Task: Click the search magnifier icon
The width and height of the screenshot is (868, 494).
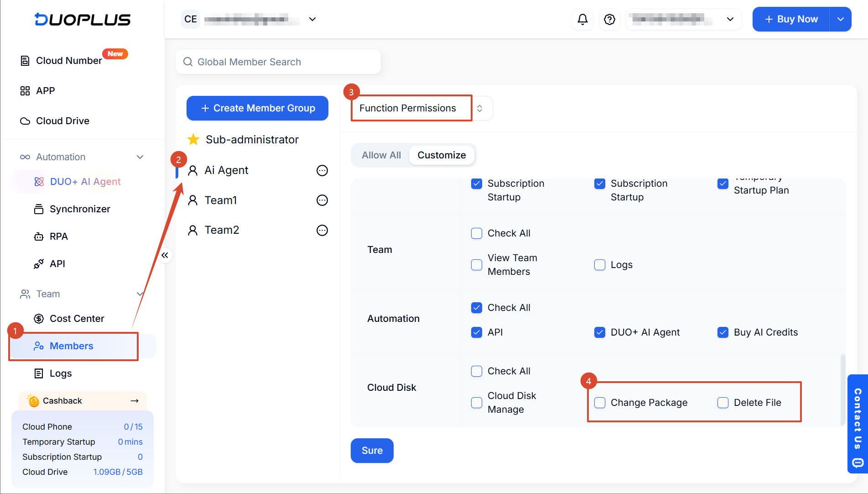Action: (188, 62)
